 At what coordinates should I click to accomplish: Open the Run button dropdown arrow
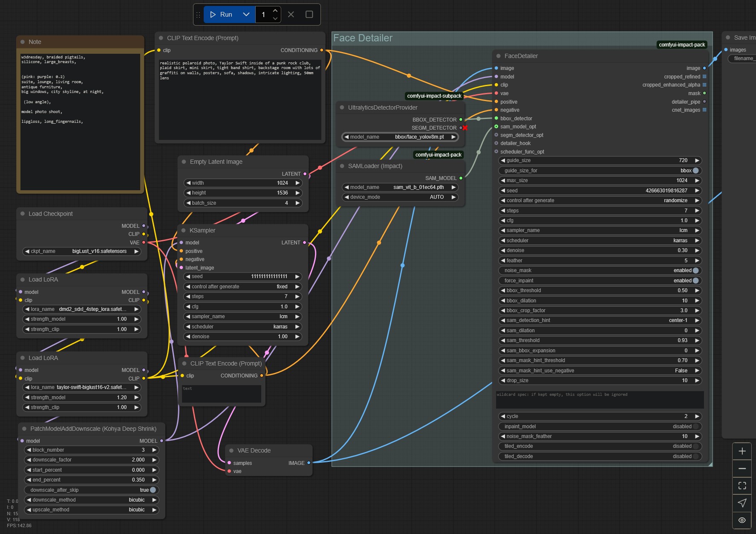point(246,15)
